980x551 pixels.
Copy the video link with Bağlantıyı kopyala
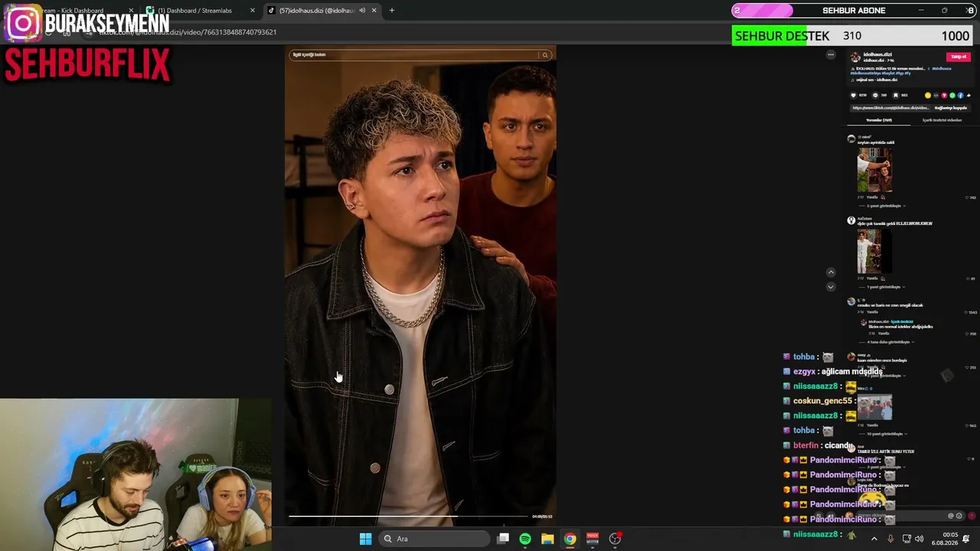click(x=950, y=108)
